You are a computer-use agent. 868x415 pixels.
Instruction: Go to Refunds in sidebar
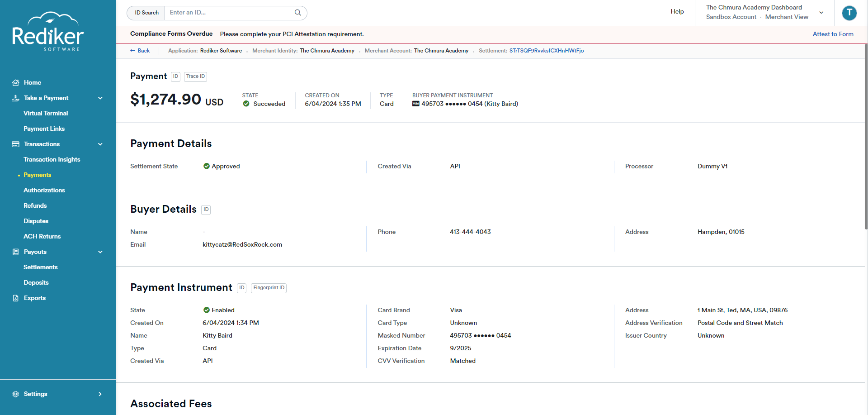(35, 205)
